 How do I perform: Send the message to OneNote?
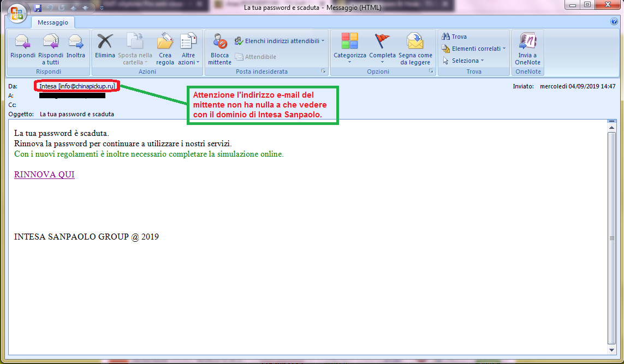pyautogui.click(x=528, y=49)
